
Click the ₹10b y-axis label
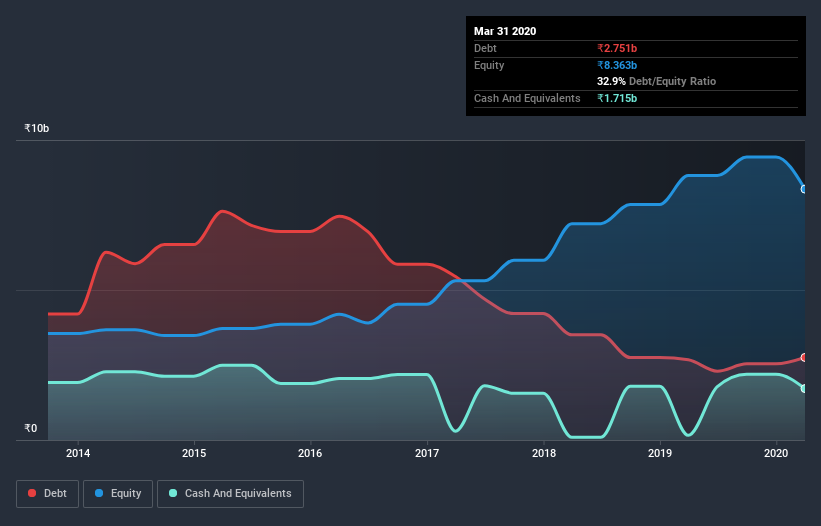37,128
